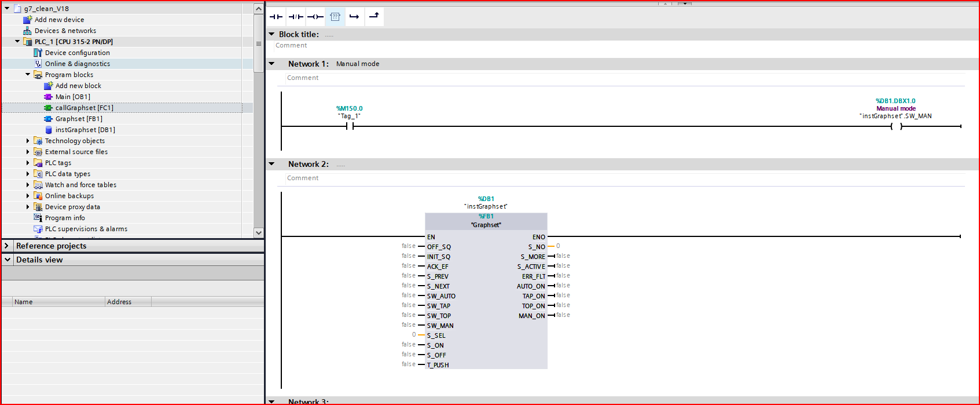980x405 pixels.
Task: Insert an output coil from toolbar
Action: coord(315,17)
